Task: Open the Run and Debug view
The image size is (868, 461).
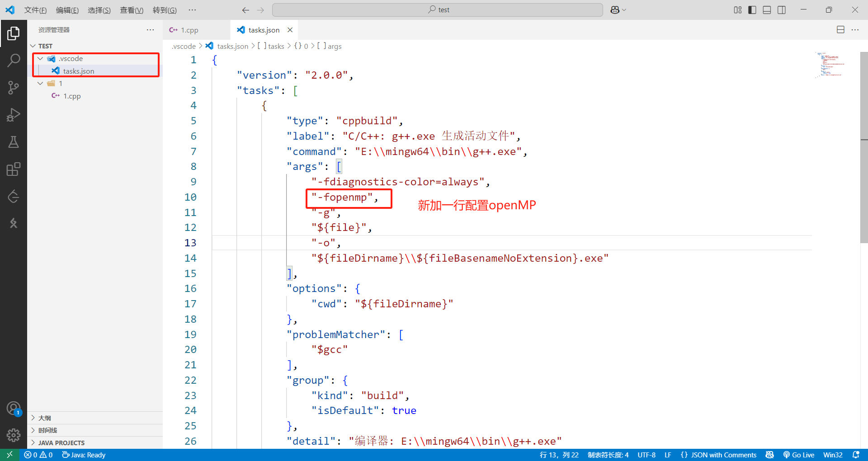Action: point(14,115)
